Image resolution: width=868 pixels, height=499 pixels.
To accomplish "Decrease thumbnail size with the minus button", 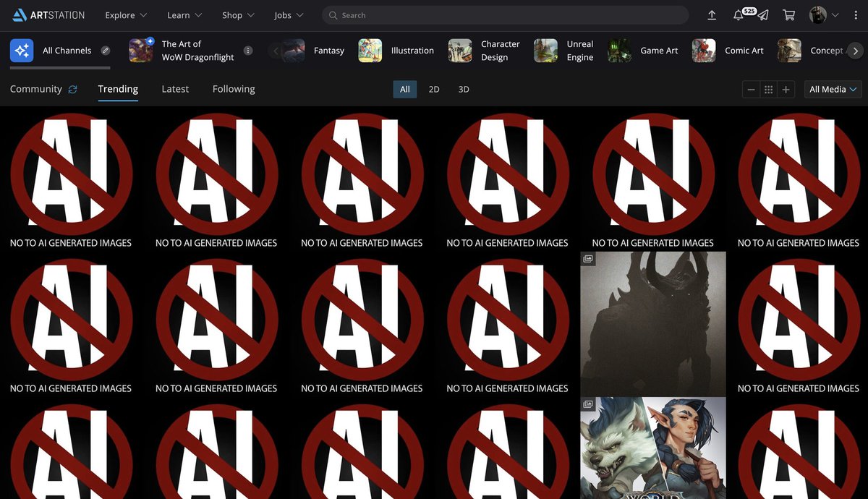I will [x=752, y=90].
